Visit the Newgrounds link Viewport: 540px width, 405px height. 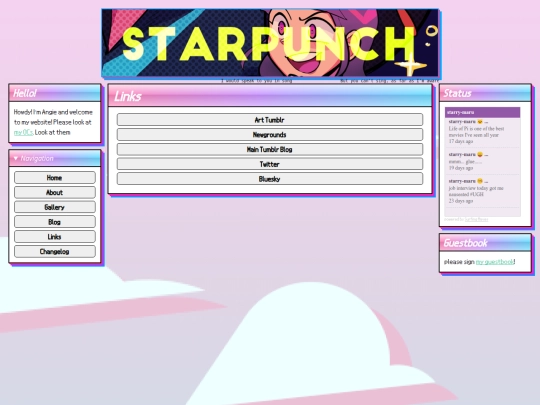[x=270, y=135]
